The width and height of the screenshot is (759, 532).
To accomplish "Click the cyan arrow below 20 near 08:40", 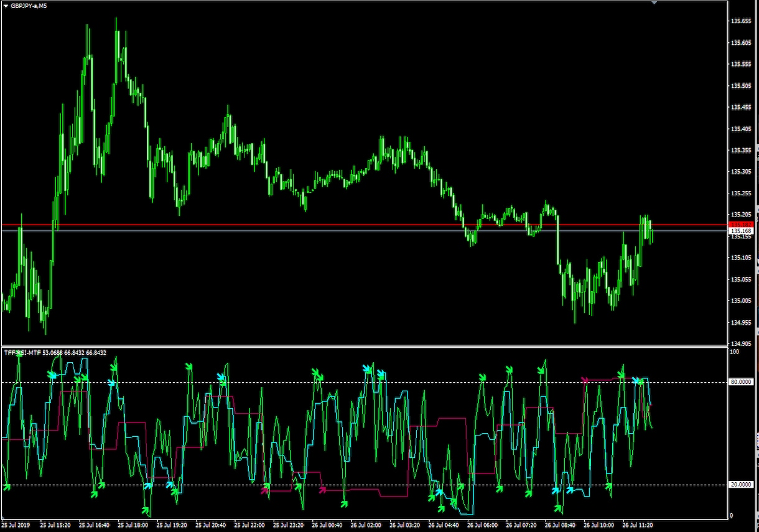I will (x=556, y=490).
